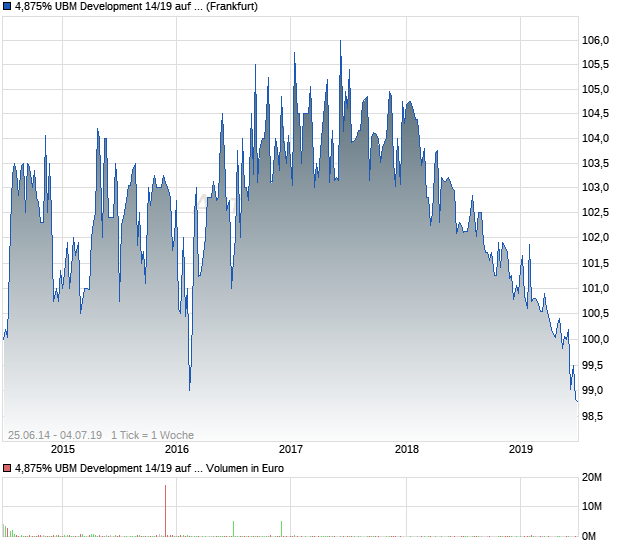Viewport: 620px width, 546px height.
Task: Click the 102,0 price axis label
Action: coord(595,238)
